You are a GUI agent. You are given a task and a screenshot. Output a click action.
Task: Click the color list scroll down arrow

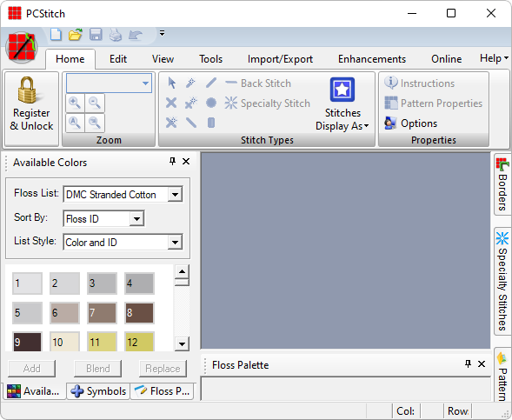click(x=182, y=343)
